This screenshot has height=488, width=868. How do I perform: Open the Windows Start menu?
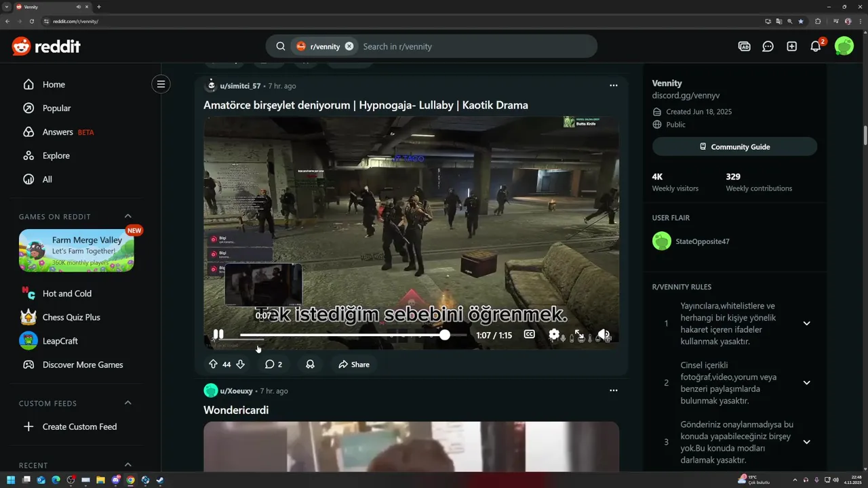(x=11, y=480)
